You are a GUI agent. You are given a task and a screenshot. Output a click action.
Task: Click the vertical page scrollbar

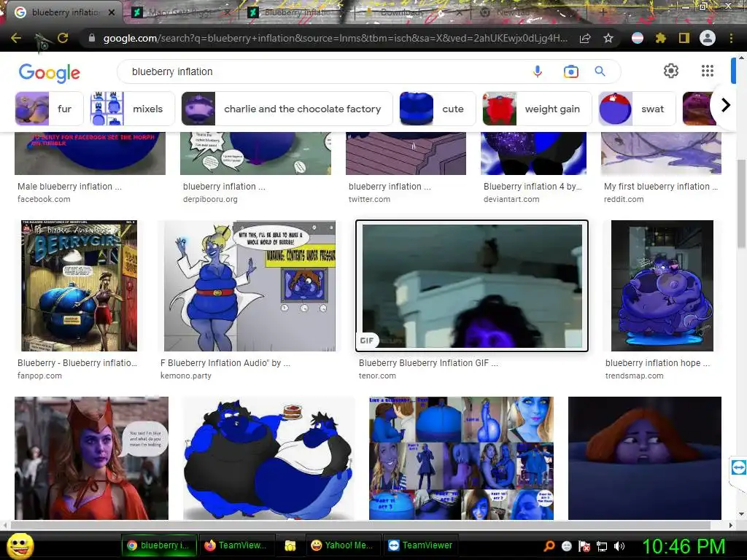(741, 203)
